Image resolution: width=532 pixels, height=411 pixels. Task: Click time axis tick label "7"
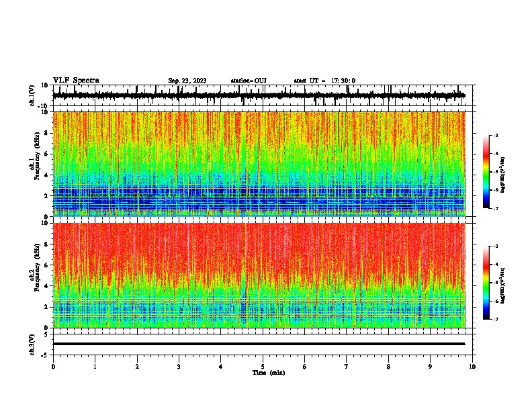[347, 367]
